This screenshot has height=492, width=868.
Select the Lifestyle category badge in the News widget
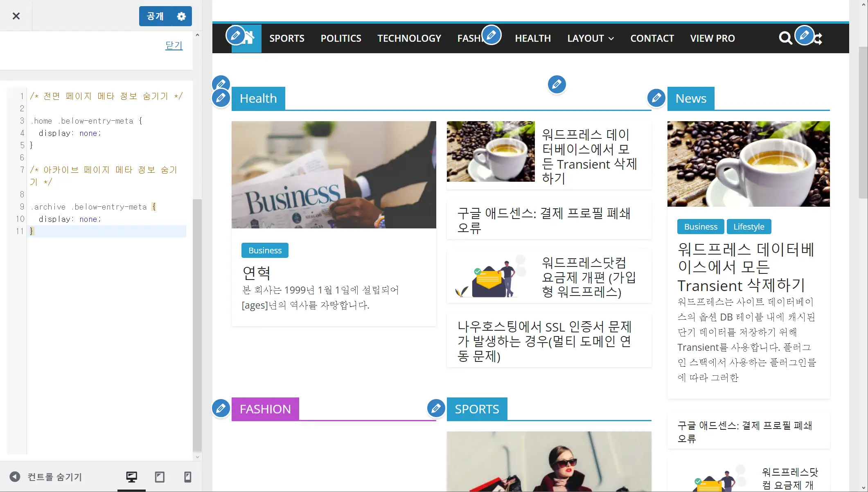(749, 226)
